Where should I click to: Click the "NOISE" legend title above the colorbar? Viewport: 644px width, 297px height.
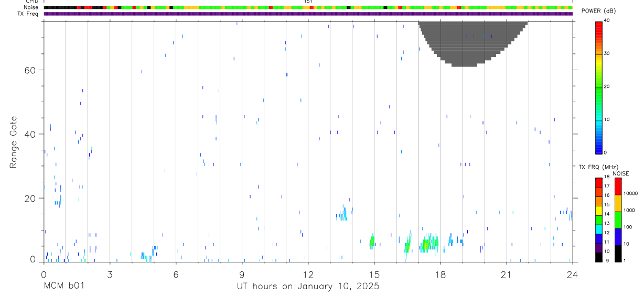620,173
